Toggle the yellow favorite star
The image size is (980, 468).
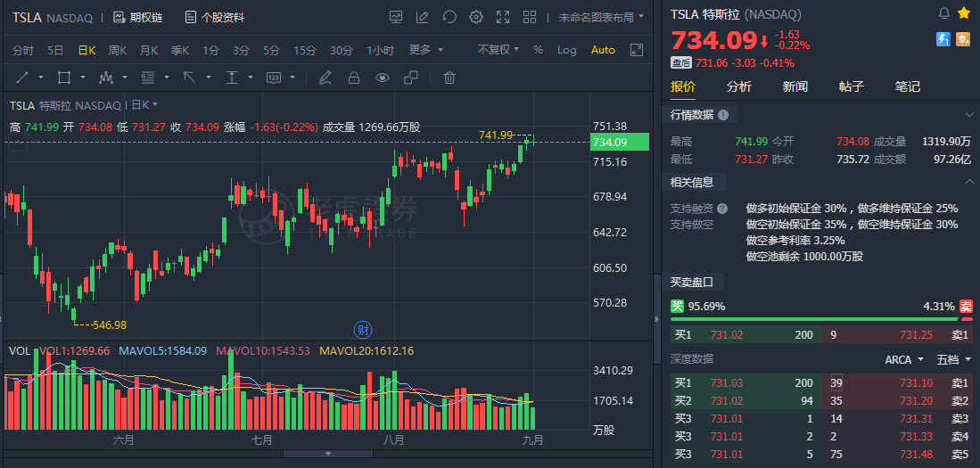[963, 13]
